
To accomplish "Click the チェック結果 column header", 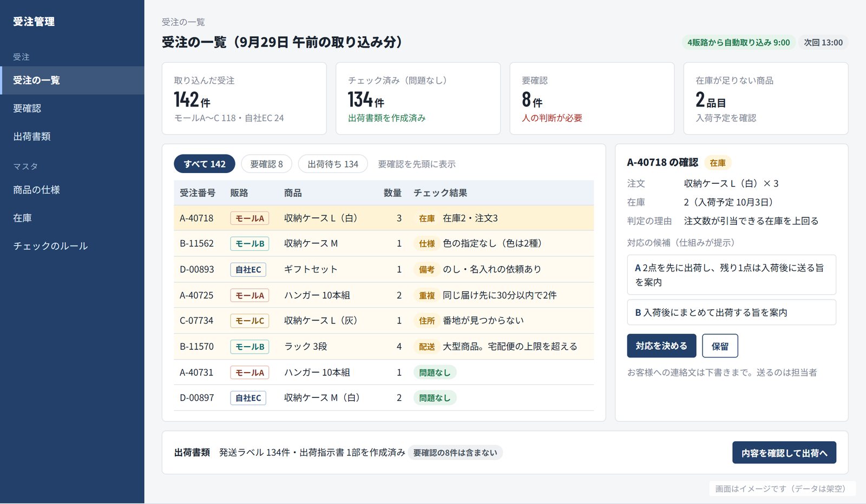I will tap(440, 193).
